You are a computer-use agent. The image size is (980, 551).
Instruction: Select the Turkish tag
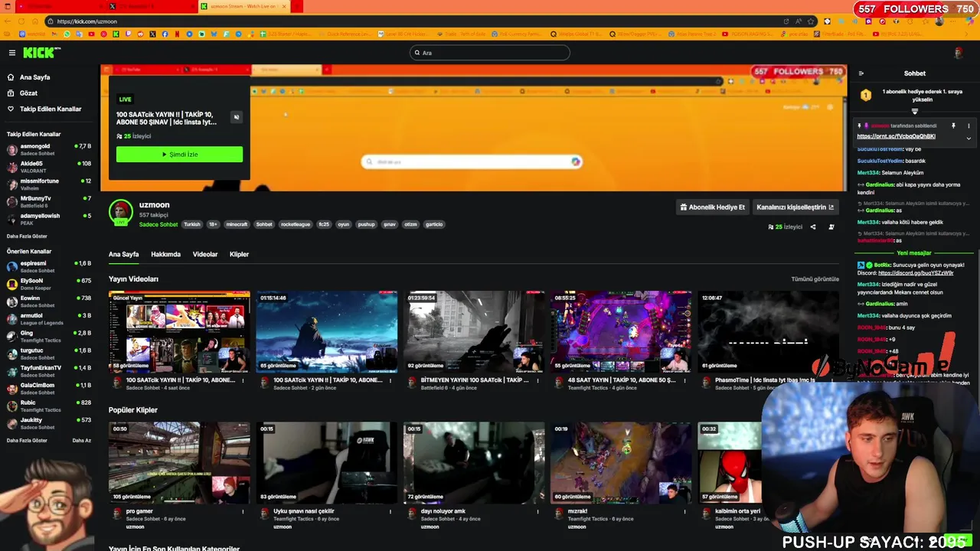pyautogui.click(x=191, y=225)
